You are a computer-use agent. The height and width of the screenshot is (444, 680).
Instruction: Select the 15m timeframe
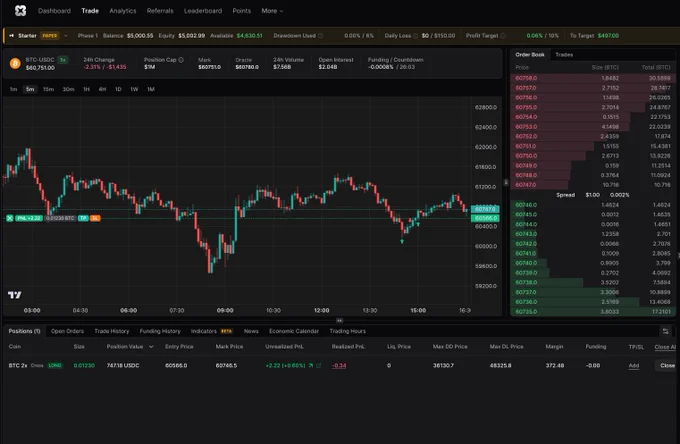(x=49, y=89)
